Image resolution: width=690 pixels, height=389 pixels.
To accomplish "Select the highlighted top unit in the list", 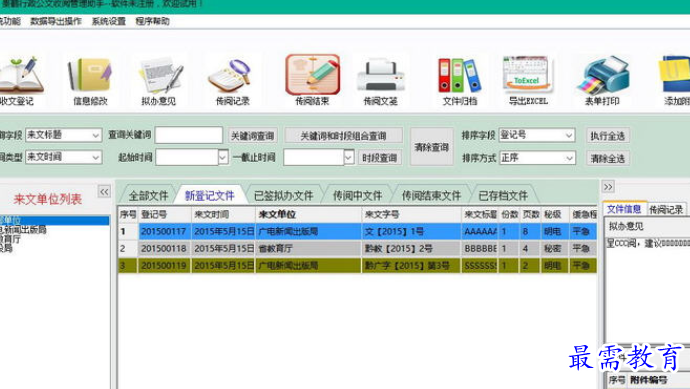I will point(55,220).
